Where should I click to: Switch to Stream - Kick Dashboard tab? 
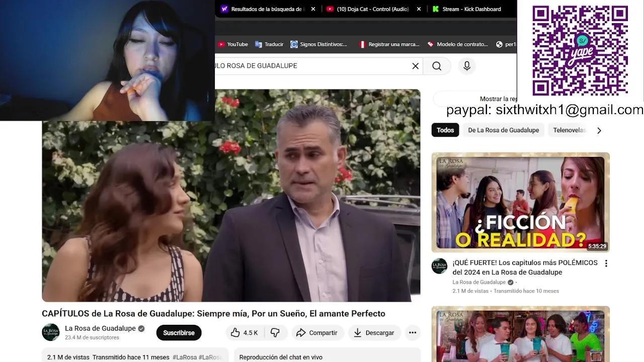(471, 9)
